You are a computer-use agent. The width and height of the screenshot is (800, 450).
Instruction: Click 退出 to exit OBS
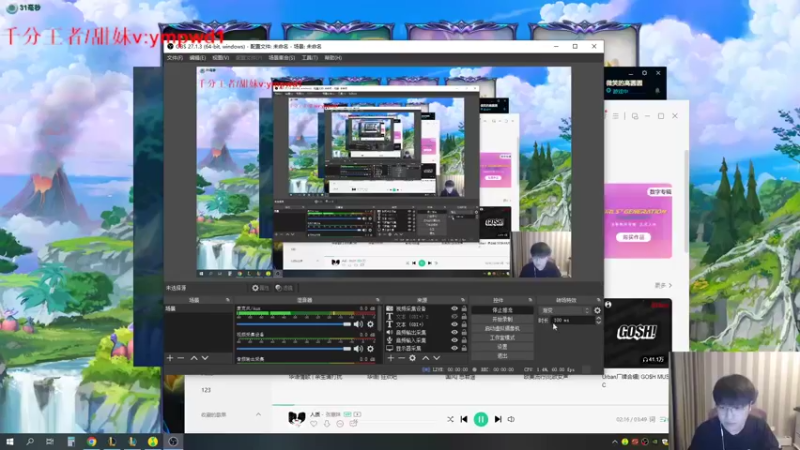pyautogui.click(x=503, y=356)
